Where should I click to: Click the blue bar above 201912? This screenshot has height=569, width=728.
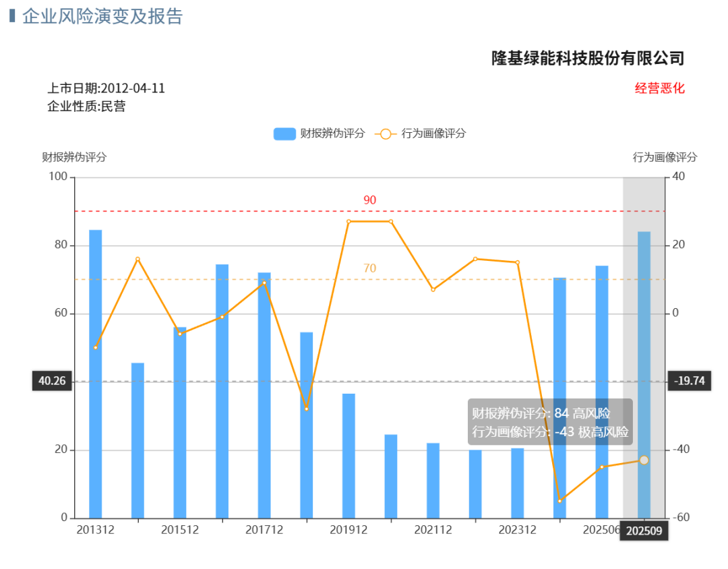pyautogui.click(x=348, y=456)
